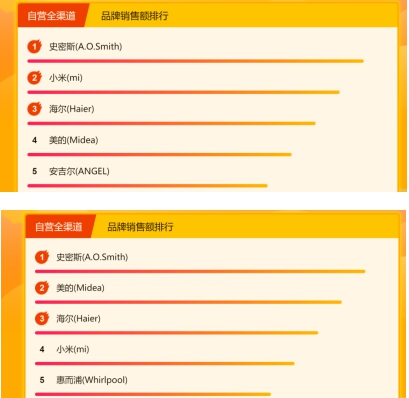Click the rank 1 flame badge in bottom chart

(42, 257)
